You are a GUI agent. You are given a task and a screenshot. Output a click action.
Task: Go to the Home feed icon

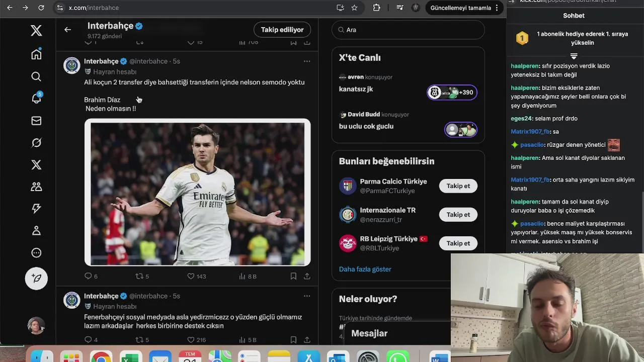pos(36,54)
